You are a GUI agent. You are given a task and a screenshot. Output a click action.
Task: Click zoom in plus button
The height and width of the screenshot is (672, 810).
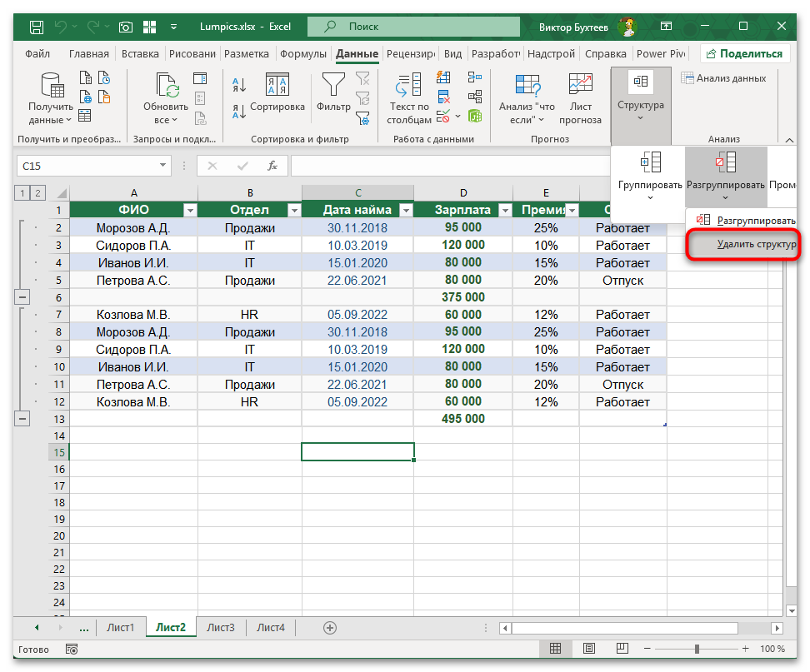pos(746,649)
